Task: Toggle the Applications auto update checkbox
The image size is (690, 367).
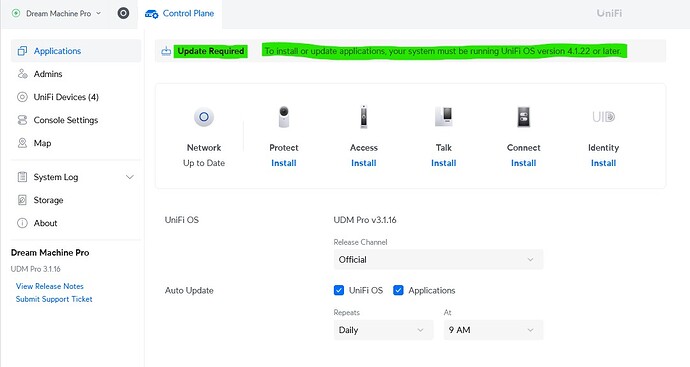Action: pyautogui.click(x=398, y=290)
